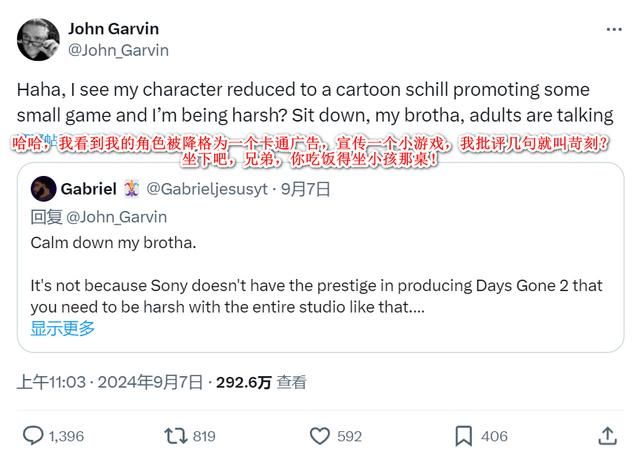The height and width of the screenshot is (457, 640).
Task: Visit the @John_Garvin handle under the name
Action: 118,50
